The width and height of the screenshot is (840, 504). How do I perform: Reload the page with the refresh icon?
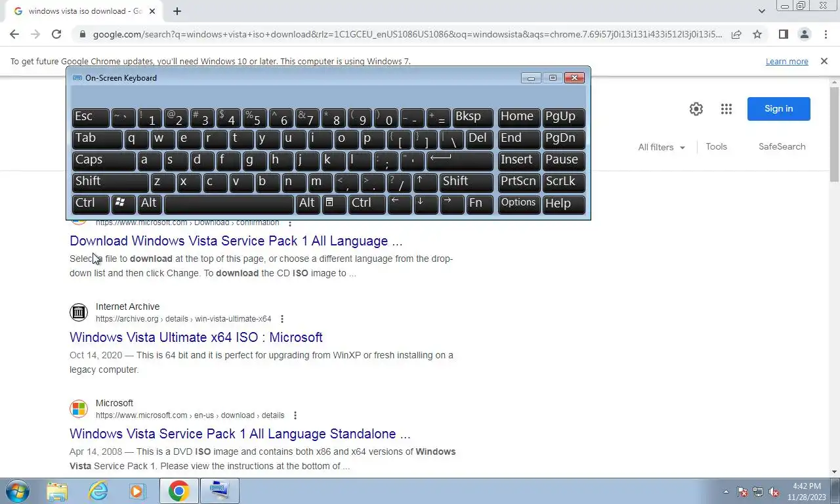pos(56,34)
